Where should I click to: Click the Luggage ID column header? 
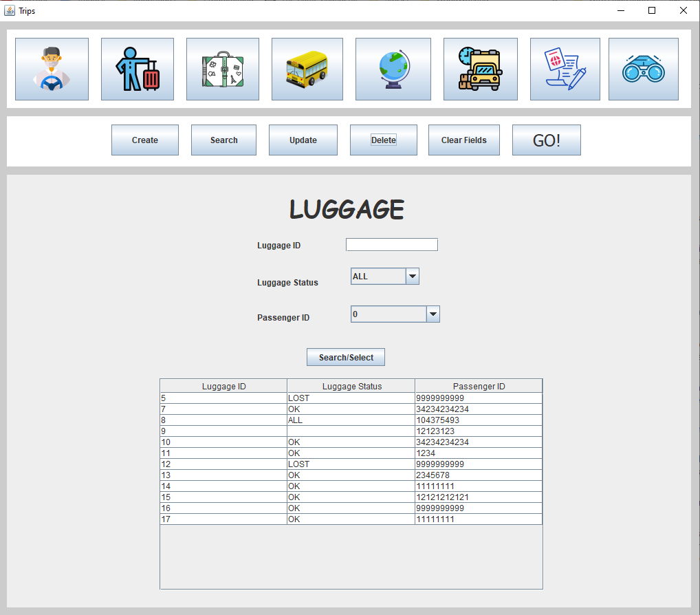(223, 387)
